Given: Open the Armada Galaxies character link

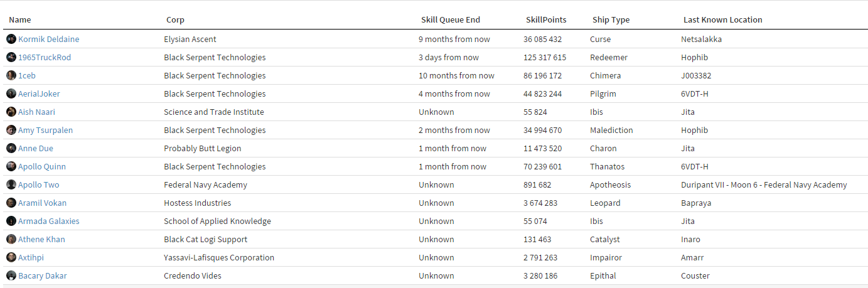Looking at the screenshot, I should coord(48,221).
